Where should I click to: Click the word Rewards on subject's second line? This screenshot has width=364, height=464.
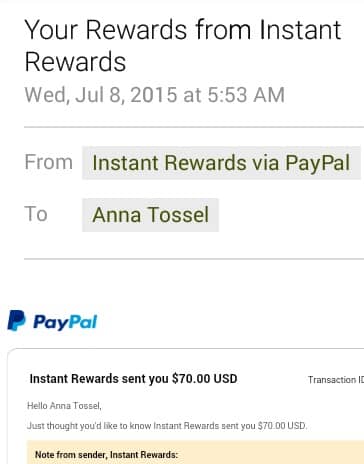[75, 62]
